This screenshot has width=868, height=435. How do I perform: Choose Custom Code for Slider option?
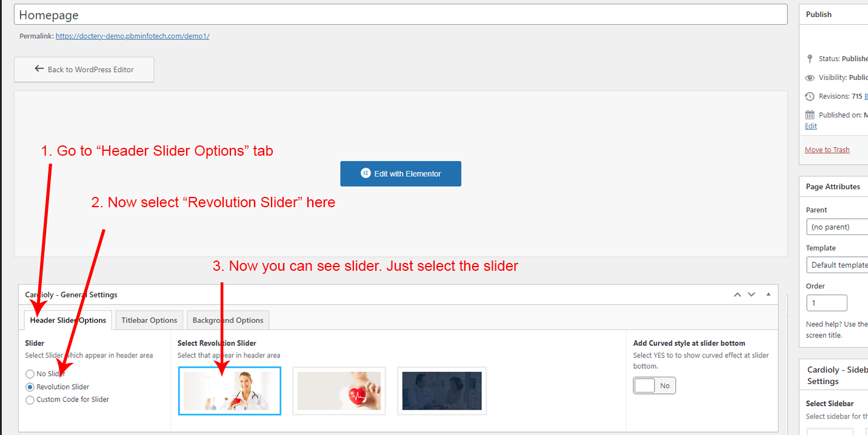[x=30, y=400]
